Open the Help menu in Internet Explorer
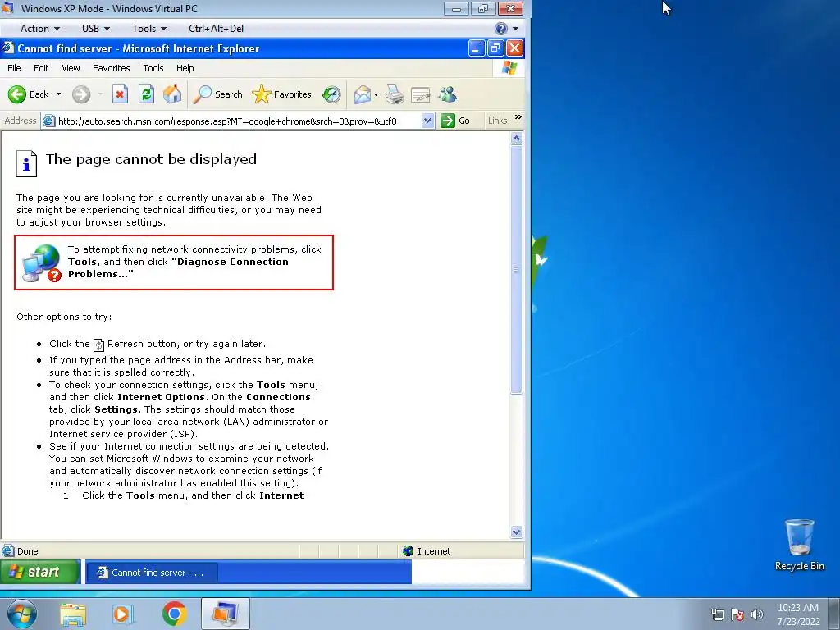 (x=185, y=68)
